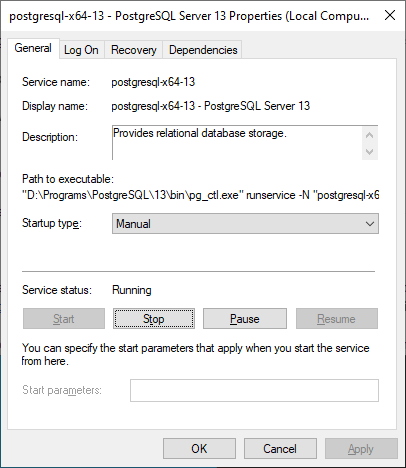Stop the PostgreSQL service
Viewport: 406px width, 468px height.
tap(154, 319)
